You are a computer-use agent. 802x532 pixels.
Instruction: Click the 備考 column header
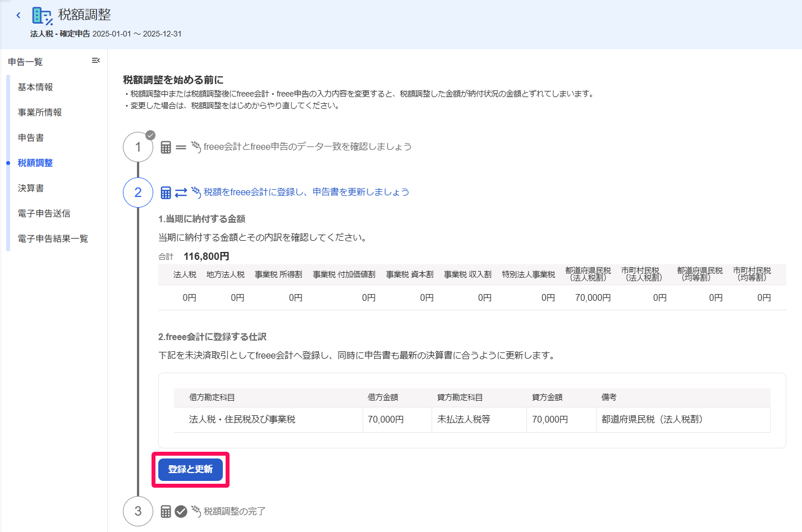[609, 397]
